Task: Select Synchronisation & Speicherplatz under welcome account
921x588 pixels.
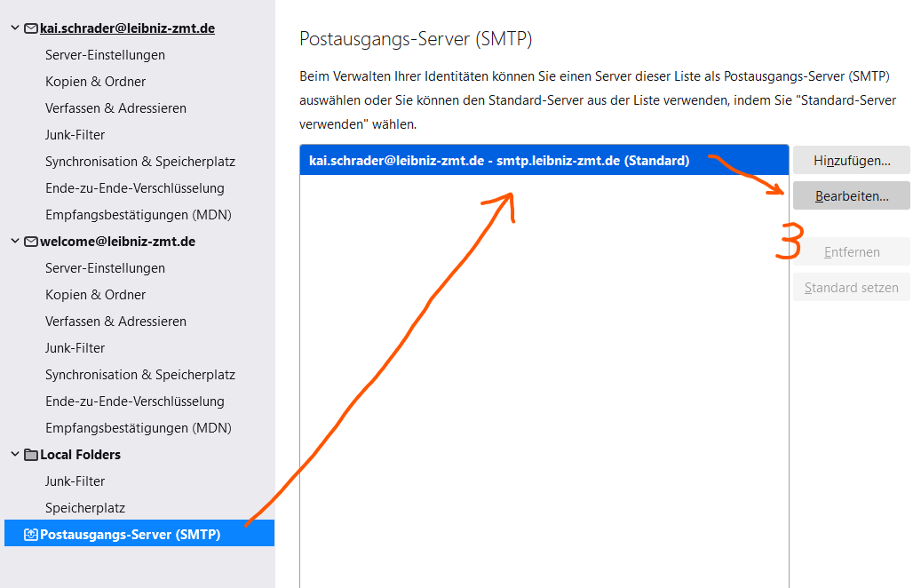Action: click(139, 375)
